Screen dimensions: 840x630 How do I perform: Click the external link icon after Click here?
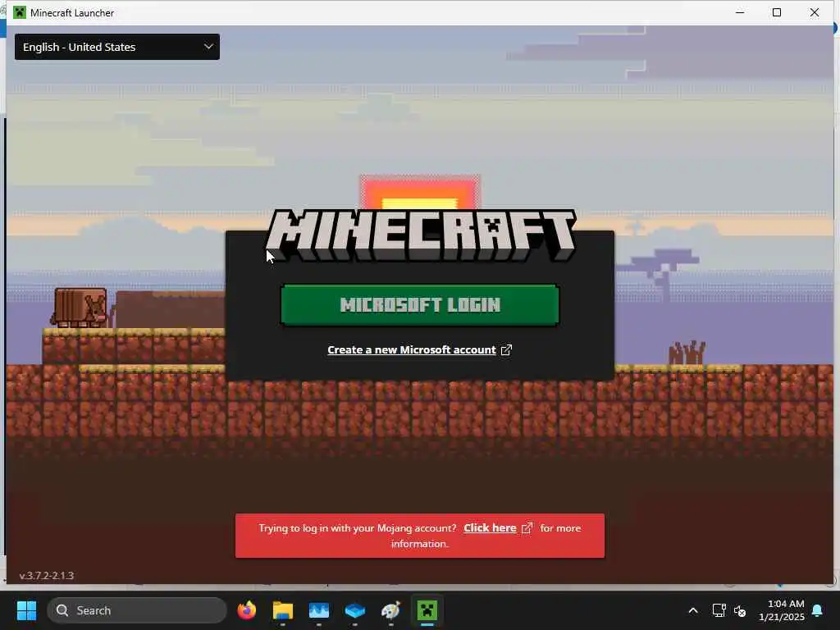point(527,527)
